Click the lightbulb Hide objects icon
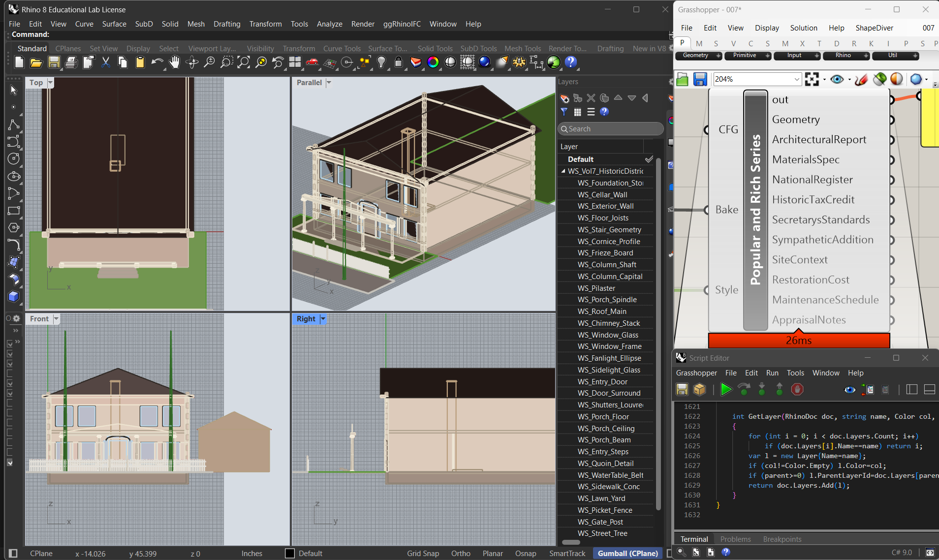 381,62
